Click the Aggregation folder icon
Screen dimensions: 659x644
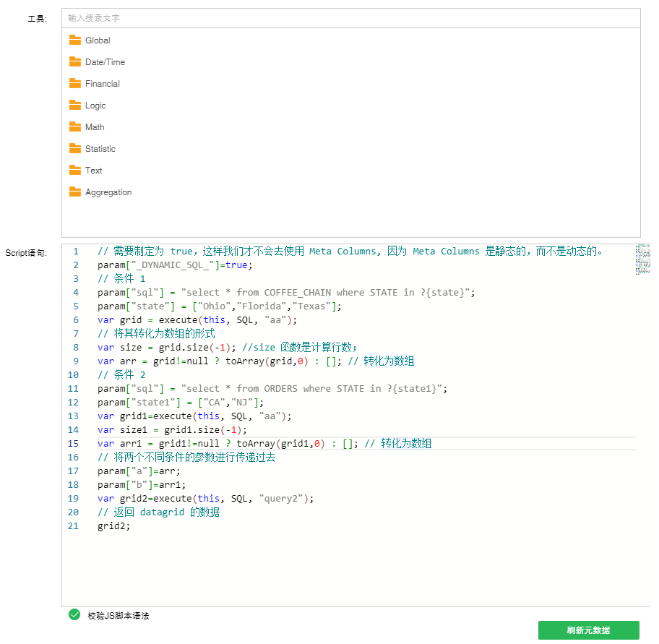click(x=75, y=192)
